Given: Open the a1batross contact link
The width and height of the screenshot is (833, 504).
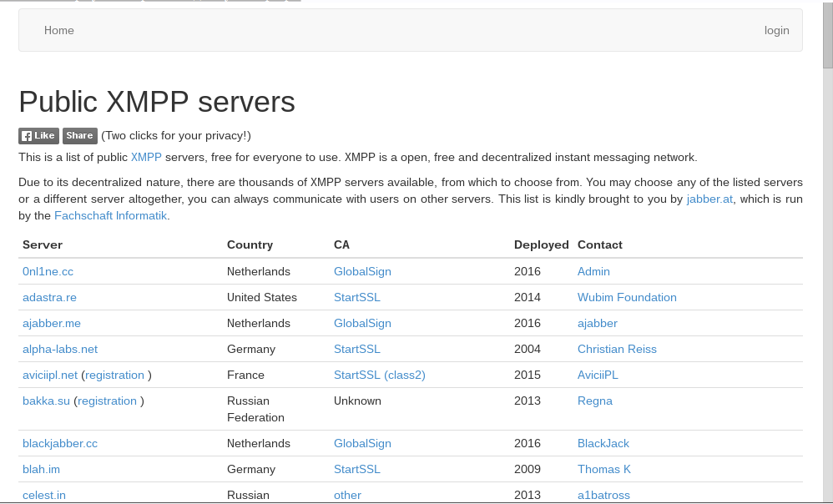Looking at the screenshot, I should pos(603,496).
